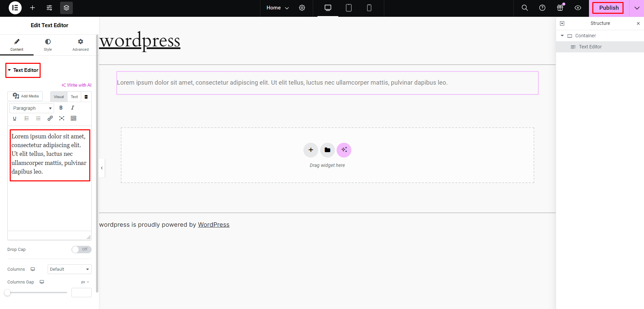This screenshot has height=309, width=644.
Task: Open the Finder search icon
Action: click(x=525, y=8)
